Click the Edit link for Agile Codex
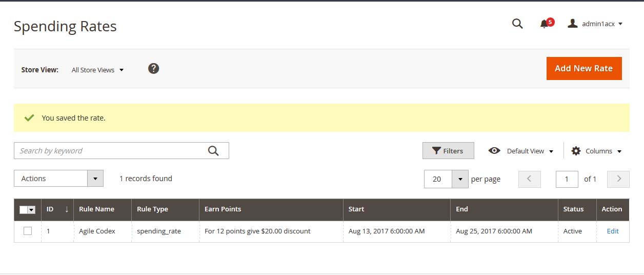 (613, 231)
